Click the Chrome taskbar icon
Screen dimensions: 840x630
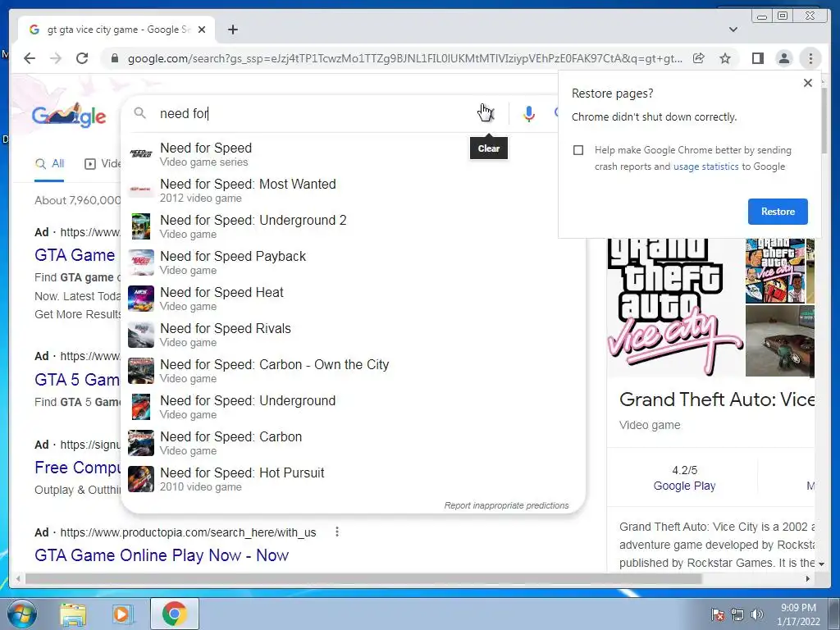(x=175, y=614)
